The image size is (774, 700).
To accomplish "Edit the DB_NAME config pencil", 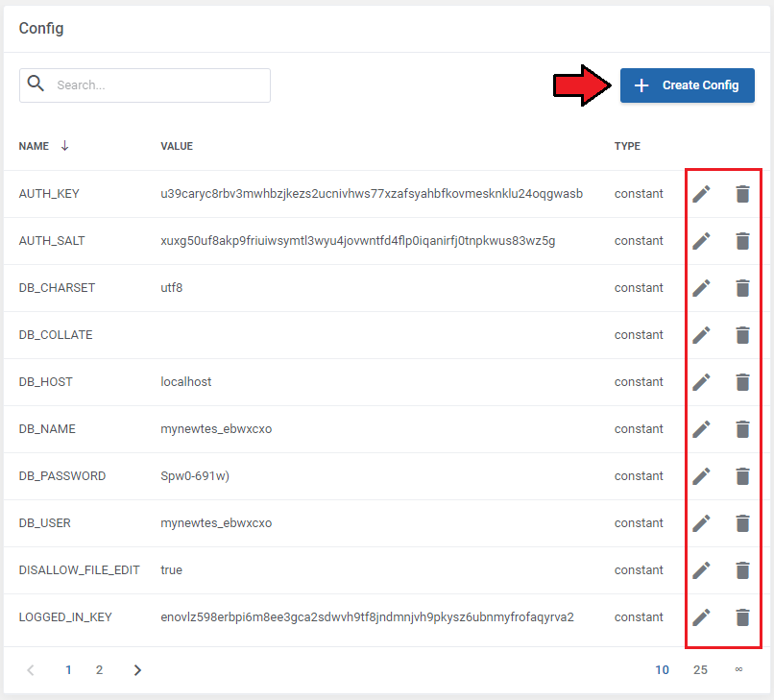I will (x=701, y=429).
